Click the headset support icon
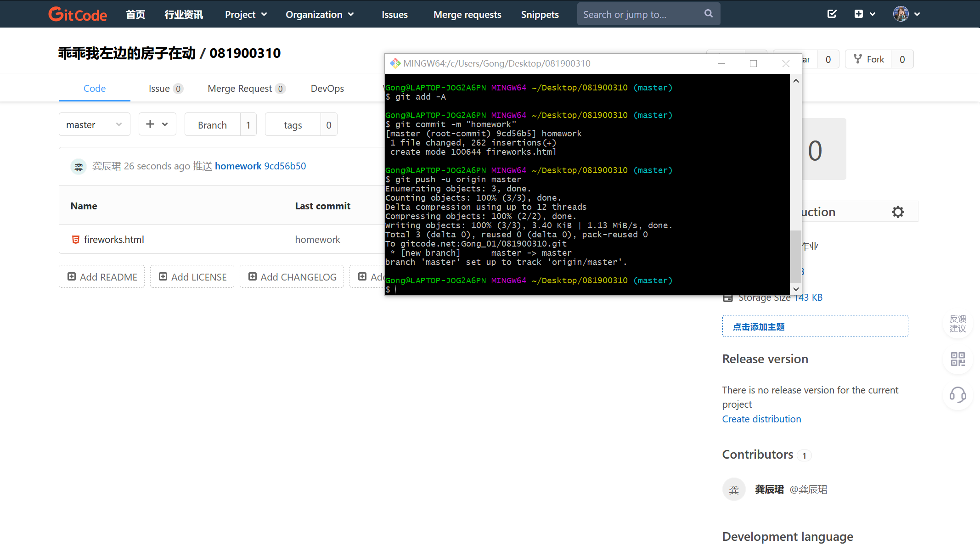980x556 pixels. tap(957, 395)
